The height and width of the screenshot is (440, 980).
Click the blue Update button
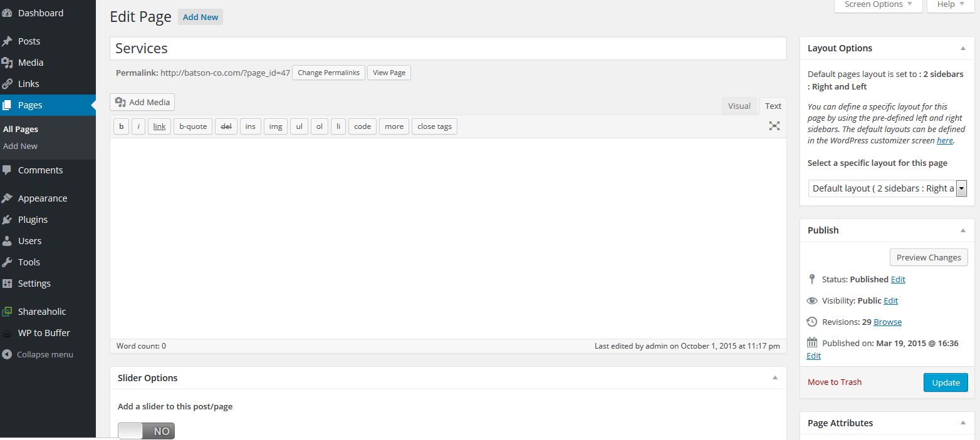pos(946,382)
